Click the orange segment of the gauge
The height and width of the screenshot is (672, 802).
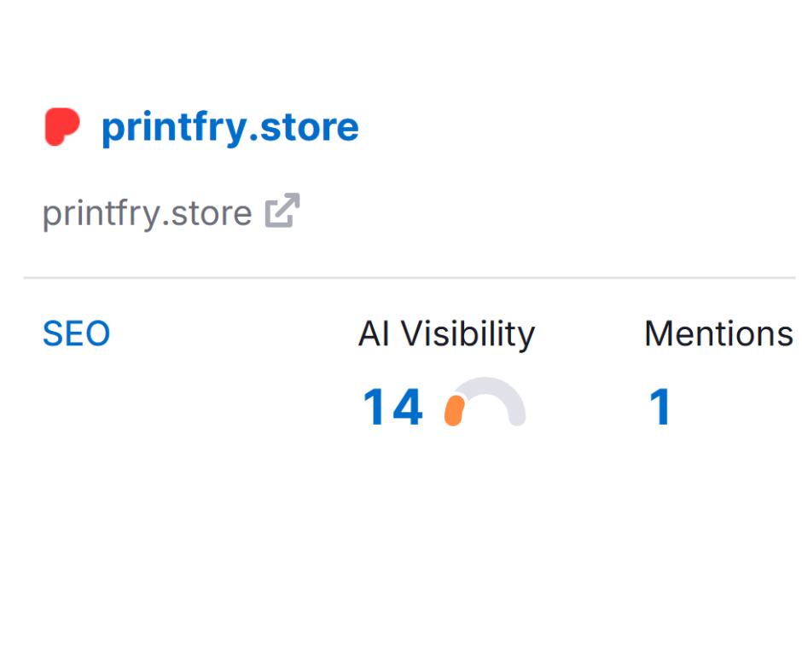pos(455,410)
